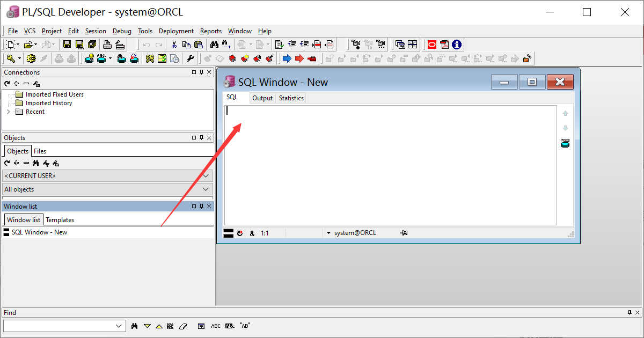The width and height of the screenshot is (644, 338).
Task: Click the Save All stacked disks icon
Action: 92,45
